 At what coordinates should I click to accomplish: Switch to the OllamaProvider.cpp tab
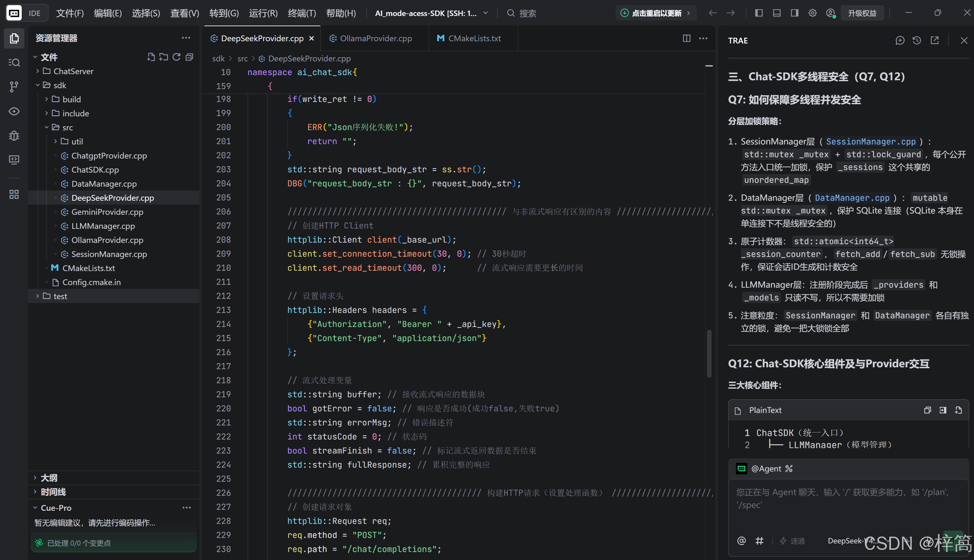coord(375,38)
